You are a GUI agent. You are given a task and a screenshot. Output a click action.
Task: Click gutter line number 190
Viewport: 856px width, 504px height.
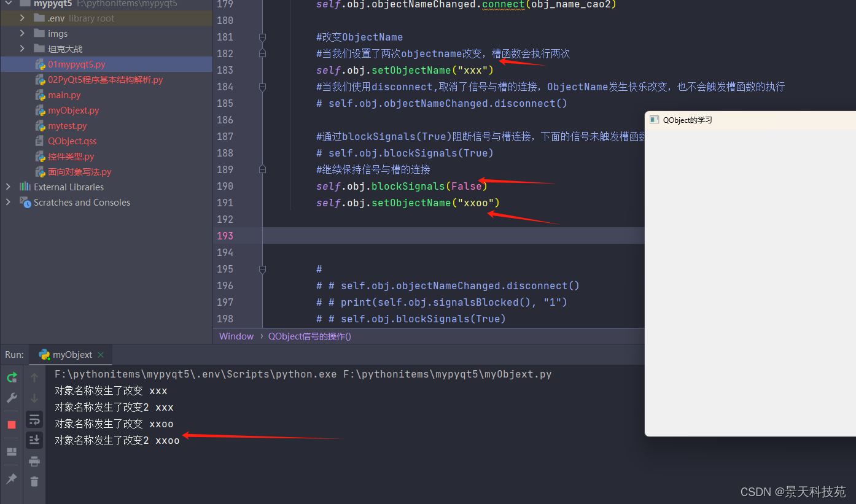[x=225, y=186]
